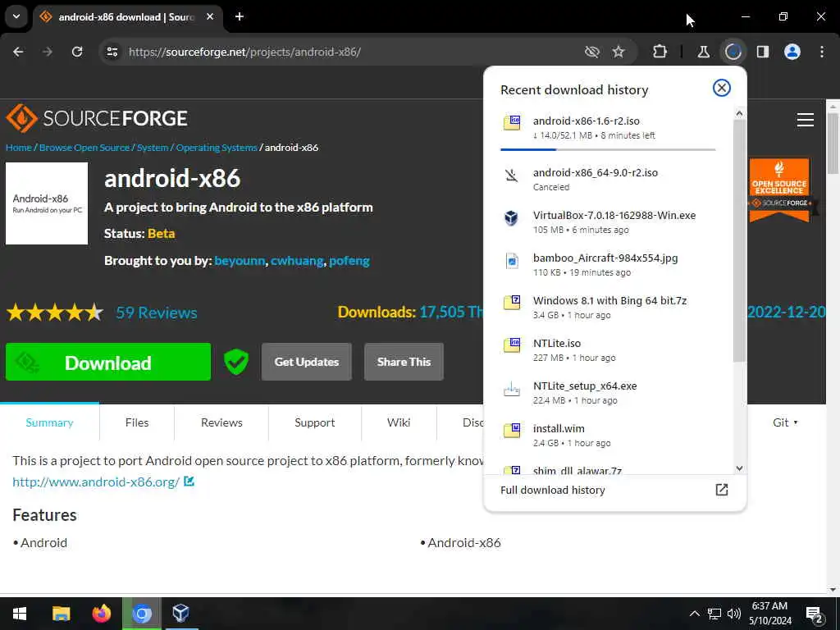Click Share This button
Viewport: 840px width, 630px height.
tap(404, 362)
